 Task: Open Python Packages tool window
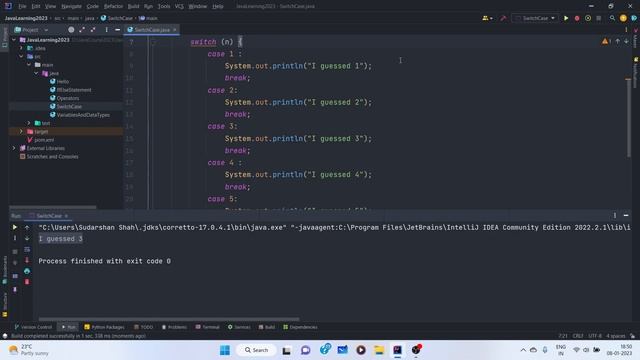[104, 327]
